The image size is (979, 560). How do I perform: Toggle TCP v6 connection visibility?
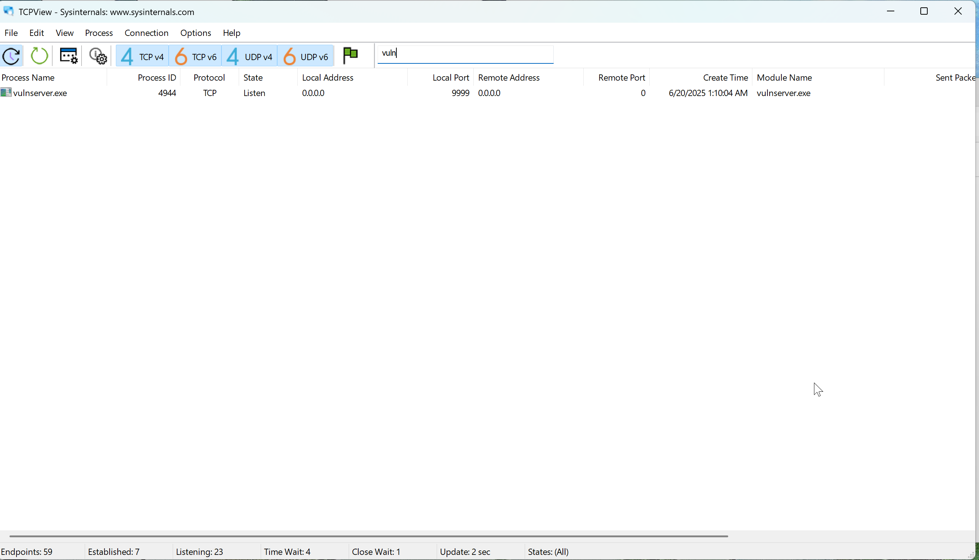pos(196,56)
